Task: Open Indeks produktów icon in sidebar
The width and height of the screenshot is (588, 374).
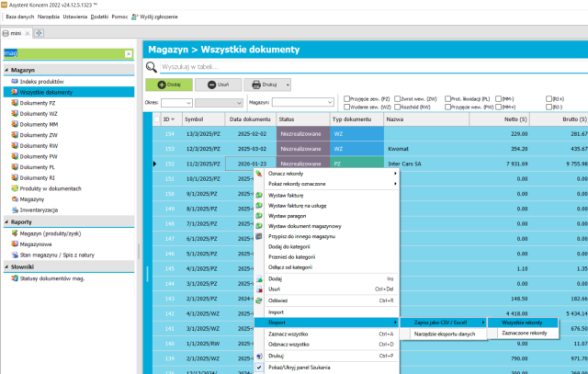Action: click(15, 81)
